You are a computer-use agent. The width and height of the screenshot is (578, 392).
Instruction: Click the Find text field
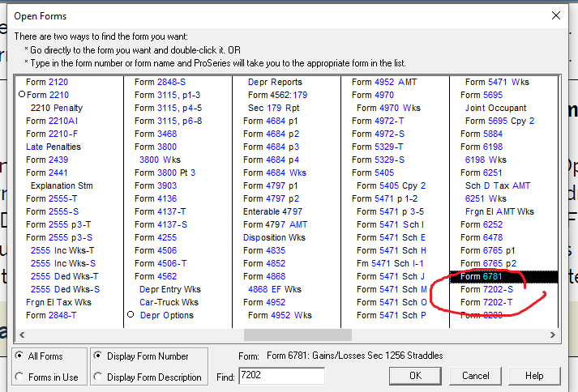point(281,376)
